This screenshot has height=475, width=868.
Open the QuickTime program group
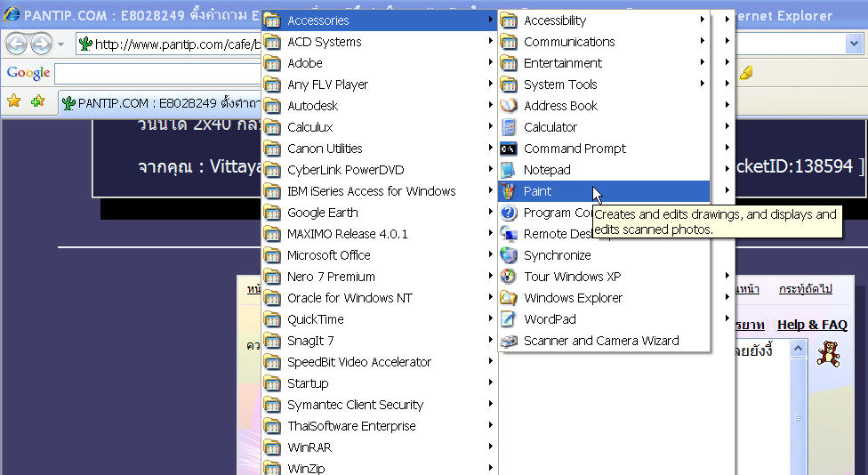[379, 319]
